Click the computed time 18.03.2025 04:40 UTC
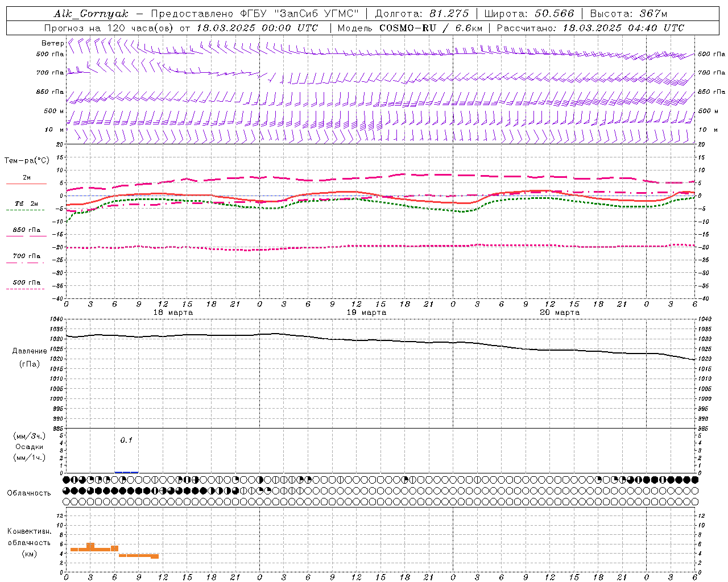The height and width of the screenshot is (582, 728). tap(623, 28)
